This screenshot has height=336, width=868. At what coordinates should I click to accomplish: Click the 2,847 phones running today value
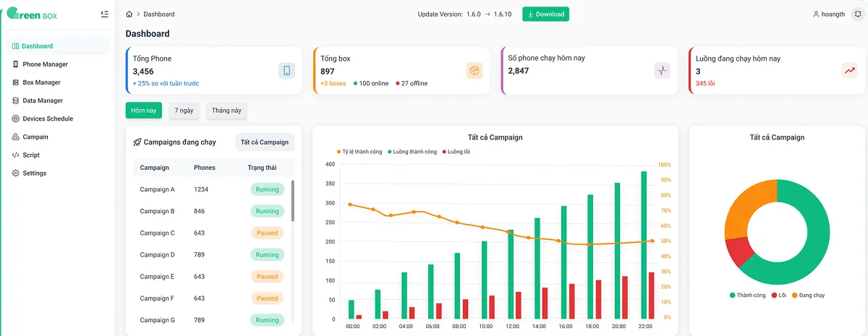point(519,71)
